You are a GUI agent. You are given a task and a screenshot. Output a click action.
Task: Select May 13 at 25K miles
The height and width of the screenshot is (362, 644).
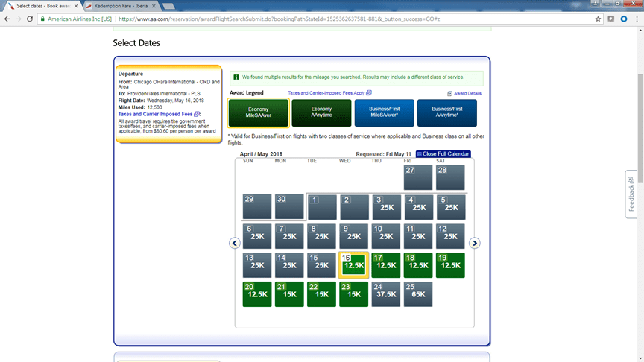click(x=257, y=265)
